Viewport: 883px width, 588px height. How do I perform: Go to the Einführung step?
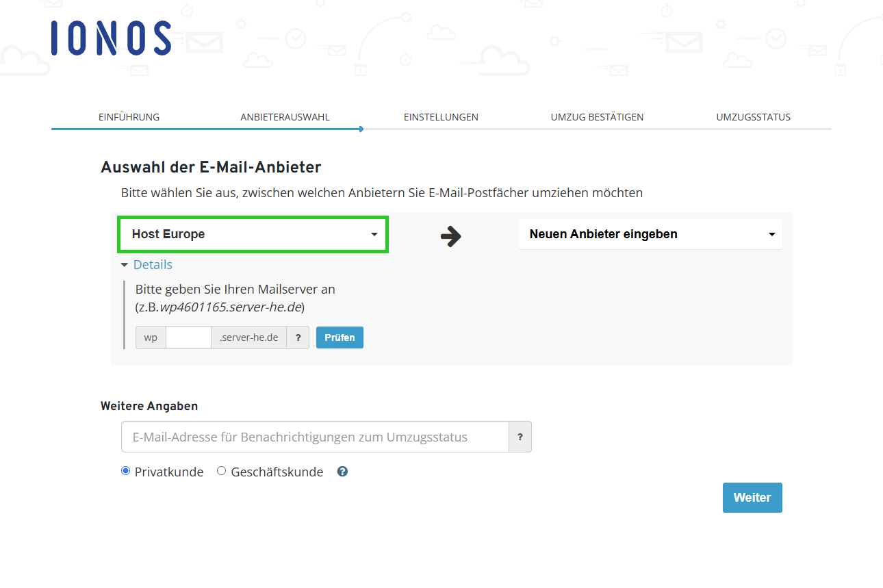point(129,117)
